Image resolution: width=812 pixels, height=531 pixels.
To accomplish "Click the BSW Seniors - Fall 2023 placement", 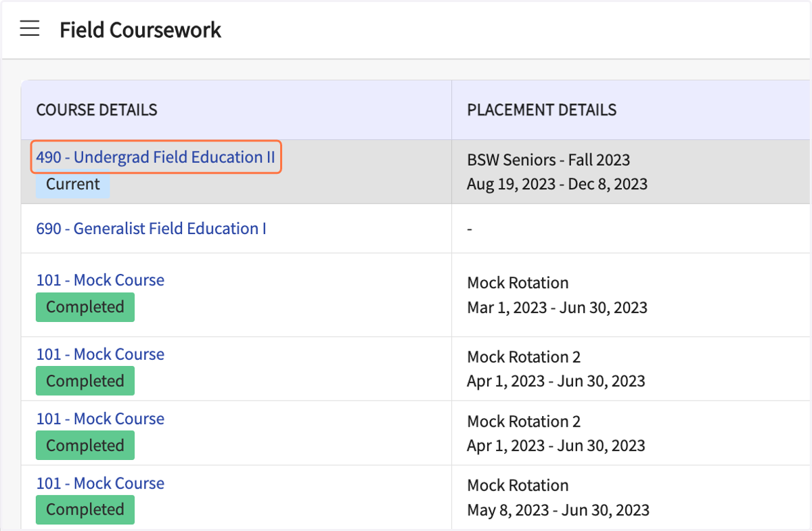I will (548, 160).
